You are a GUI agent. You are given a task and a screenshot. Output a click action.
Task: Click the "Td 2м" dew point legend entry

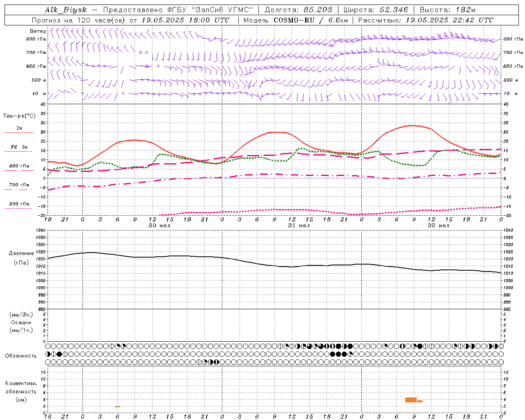[x=19, y=147]
